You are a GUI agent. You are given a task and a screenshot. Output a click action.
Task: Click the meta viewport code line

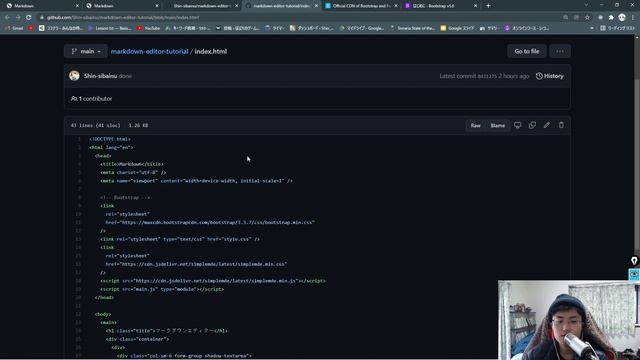point(196,181)
